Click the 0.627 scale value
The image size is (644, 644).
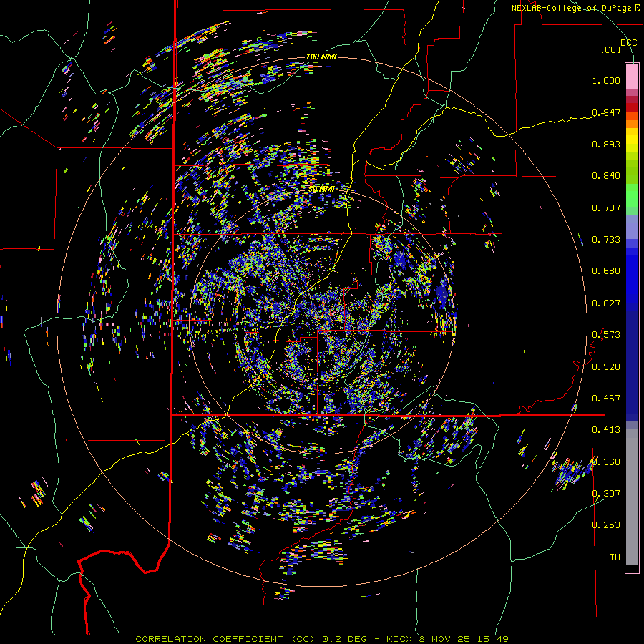(606, 303)
